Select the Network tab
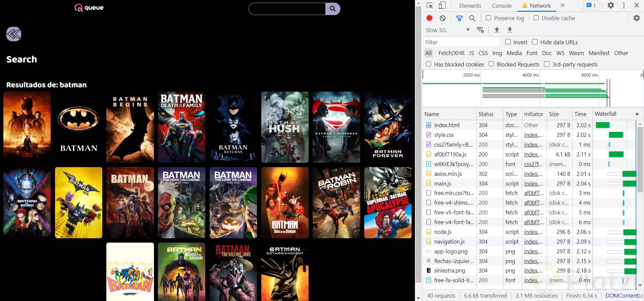This screenshot has height=301, width=644. (x=536, y=6)
